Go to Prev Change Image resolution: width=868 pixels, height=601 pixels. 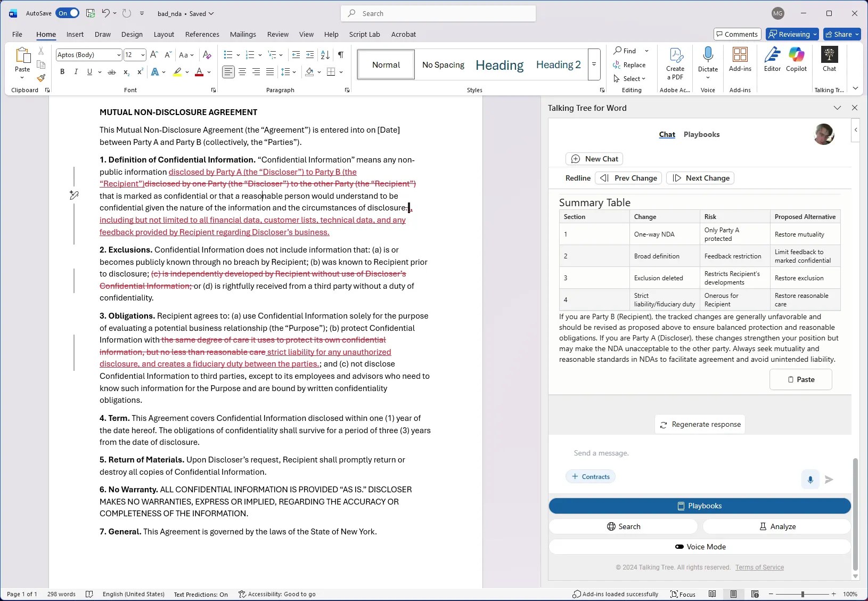pyautogui.click(x=628, y=178)
